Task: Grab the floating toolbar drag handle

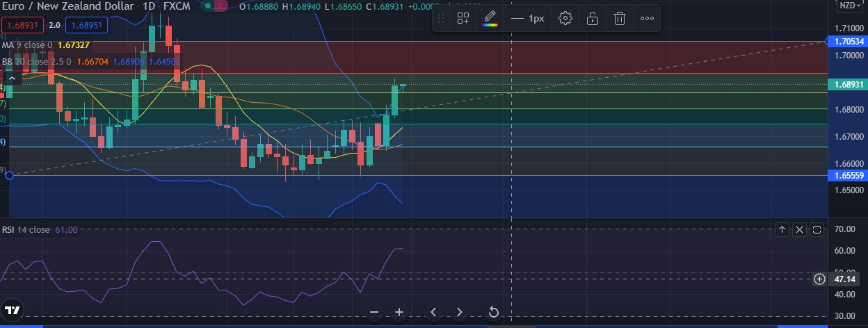Action: [x=440, y=19]
